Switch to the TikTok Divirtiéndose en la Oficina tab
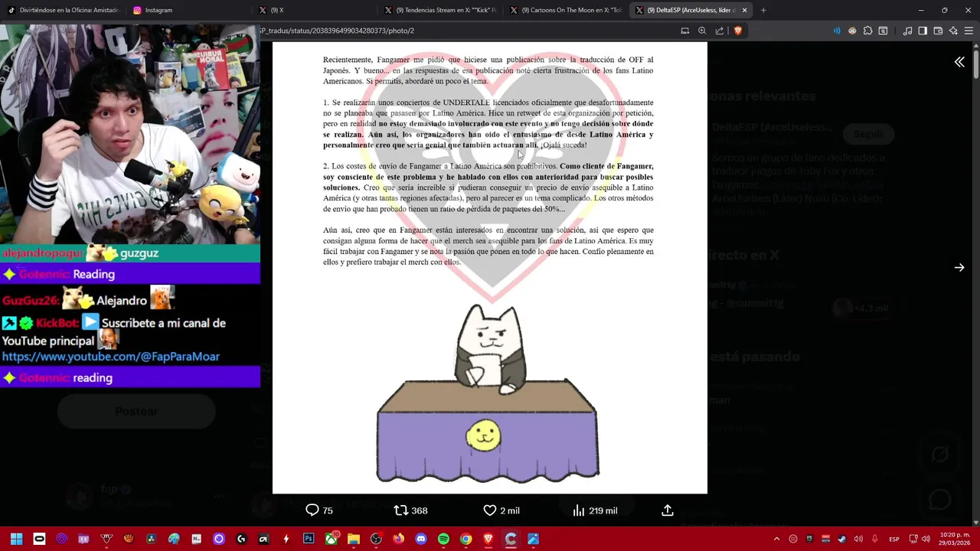Viewport: 980px width, 551px height. (64, 10)
